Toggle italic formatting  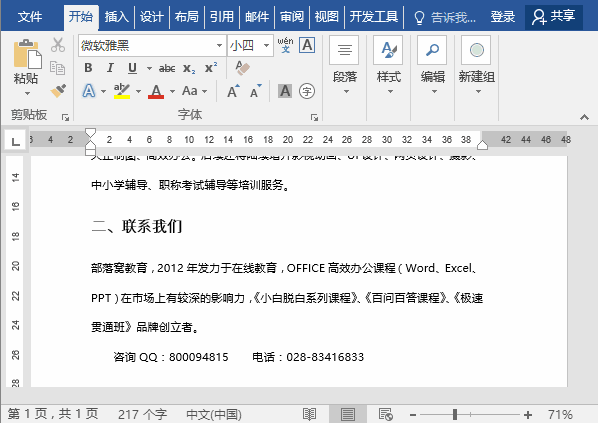110,68
